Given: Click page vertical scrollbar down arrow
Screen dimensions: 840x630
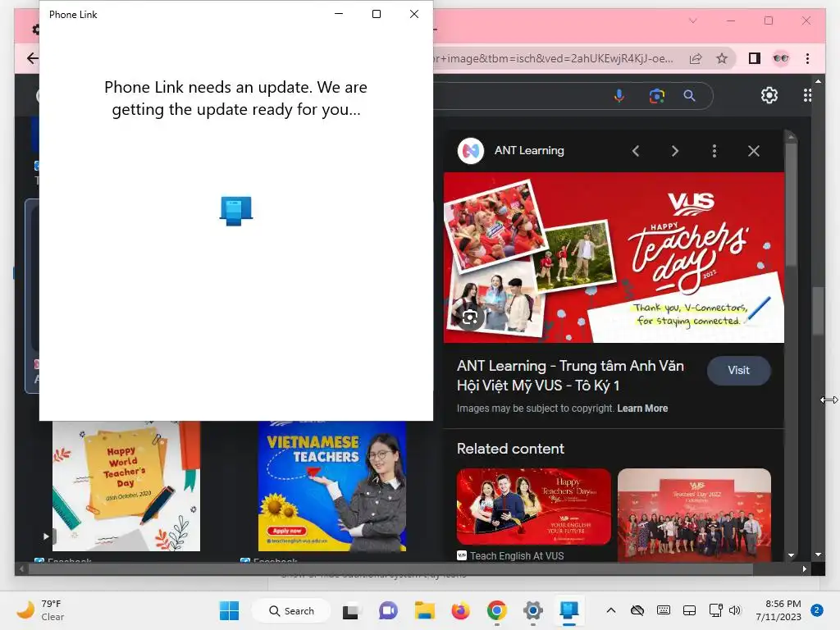Looking at the screenshot, I should pyautogui.click(x=818, y=555).
